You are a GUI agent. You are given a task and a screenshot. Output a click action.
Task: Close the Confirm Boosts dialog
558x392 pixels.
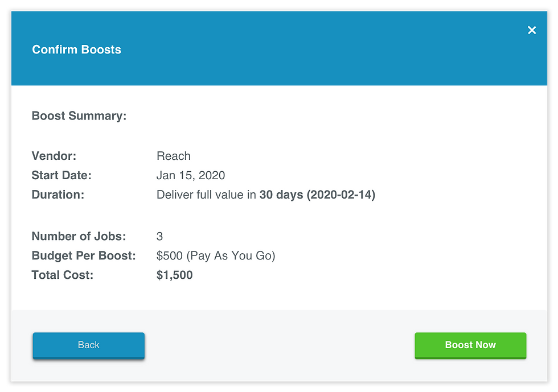(x=532, y=30)
